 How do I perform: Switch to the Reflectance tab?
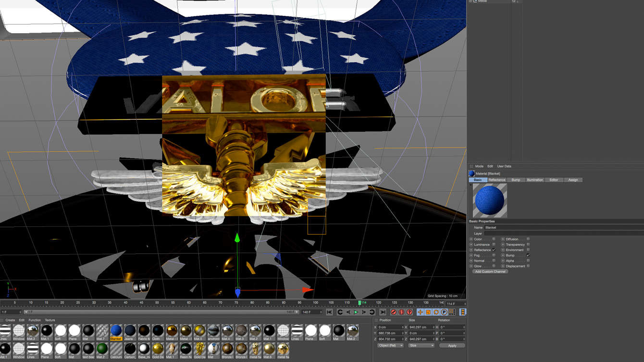point(496,180)
